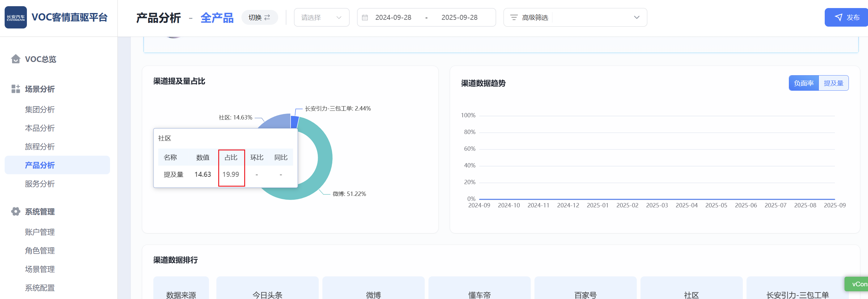
Task: Click the calendar icon in date range
Action: (364, 18)
